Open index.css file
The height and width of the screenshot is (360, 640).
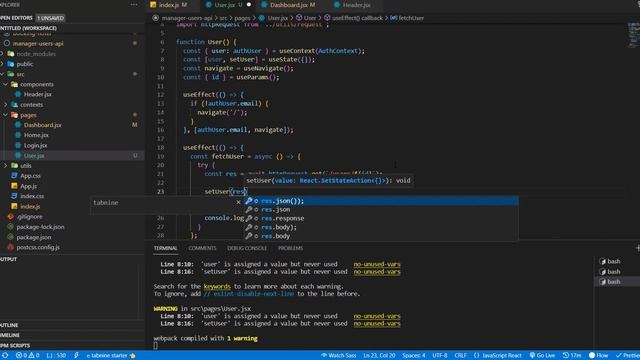tap(32, 196)
